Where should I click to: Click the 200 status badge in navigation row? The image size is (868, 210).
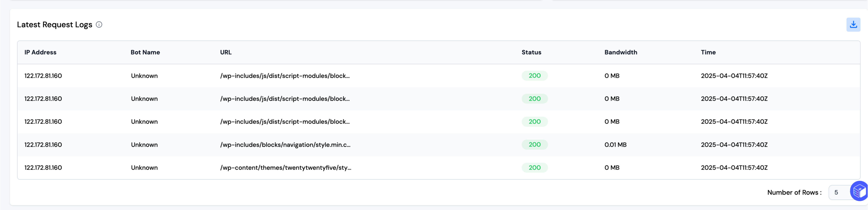[x=534, y=144]
